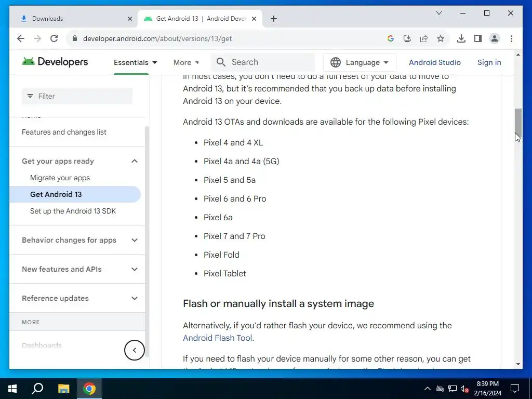Open the network tray icon
Screen dimensions: 532x399
click(x=453, y=389)
